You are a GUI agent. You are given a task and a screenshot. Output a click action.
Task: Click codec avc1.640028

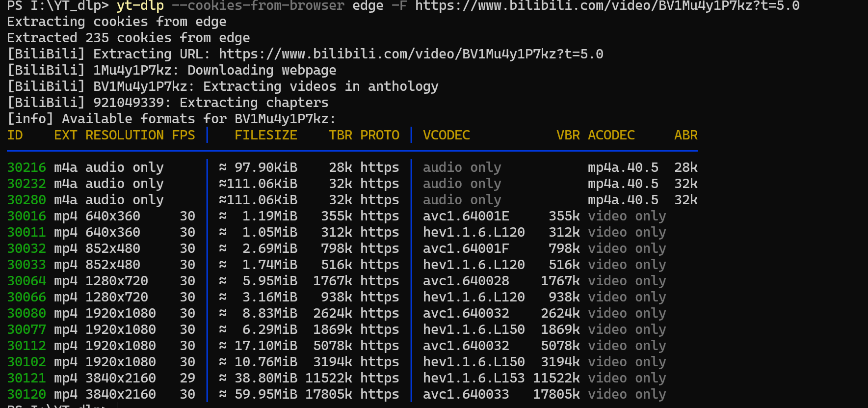[x=466, y=281]
